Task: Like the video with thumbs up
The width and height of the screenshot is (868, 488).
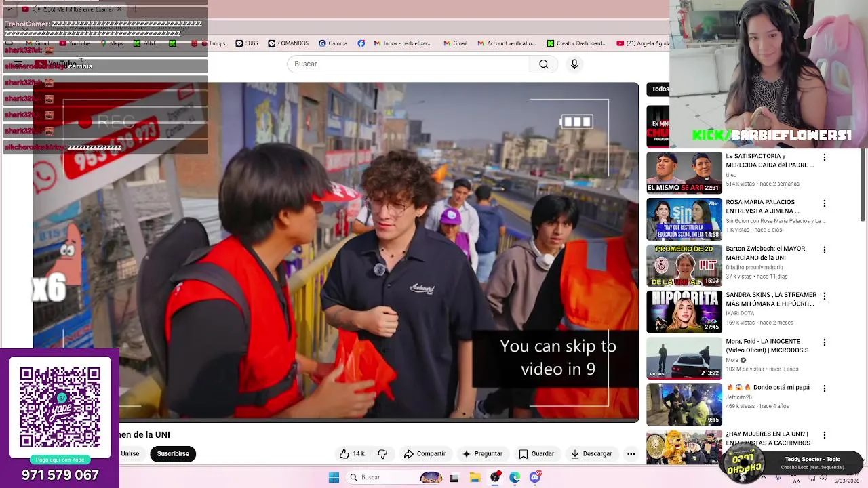Action: [x=352, y=454]
